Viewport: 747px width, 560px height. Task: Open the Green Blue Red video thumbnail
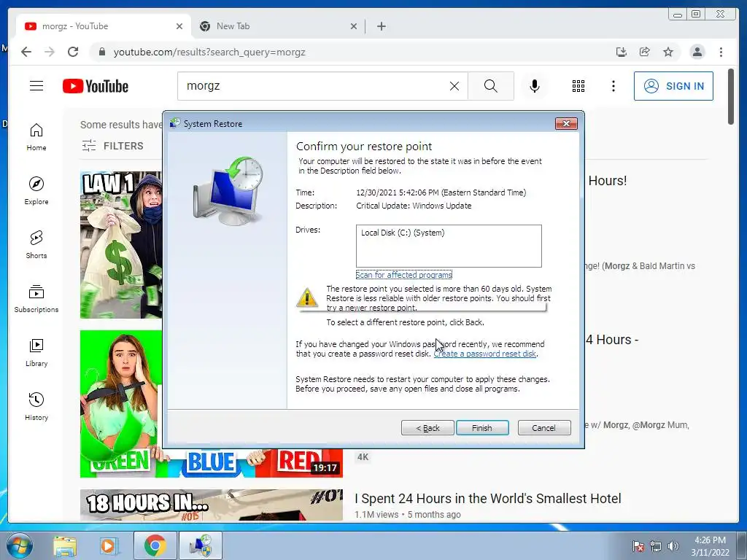tap(211, 404)
